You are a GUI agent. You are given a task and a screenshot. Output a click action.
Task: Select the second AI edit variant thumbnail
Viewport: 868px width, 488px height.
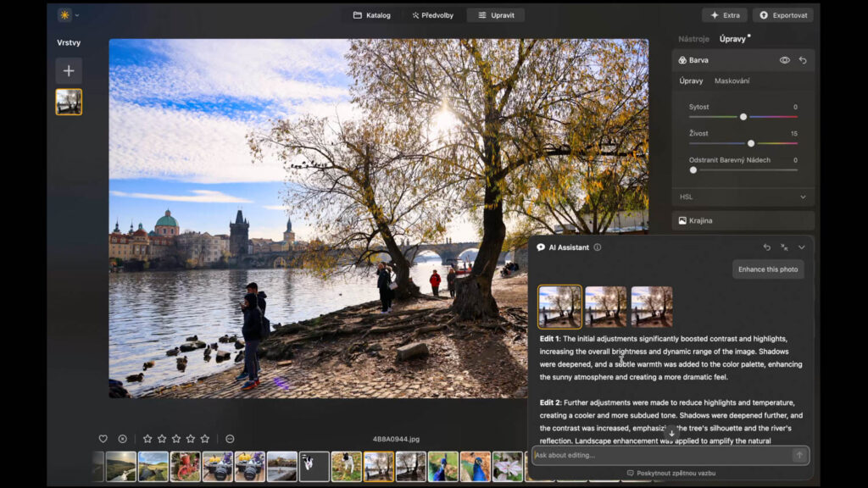[x=605, y=307]
